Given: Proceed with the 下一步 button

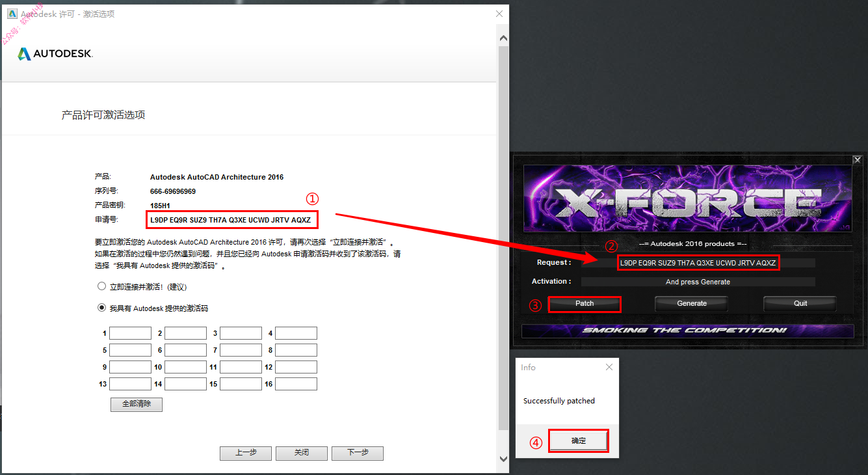Looking at the screenshot, I should pos(358,453).
